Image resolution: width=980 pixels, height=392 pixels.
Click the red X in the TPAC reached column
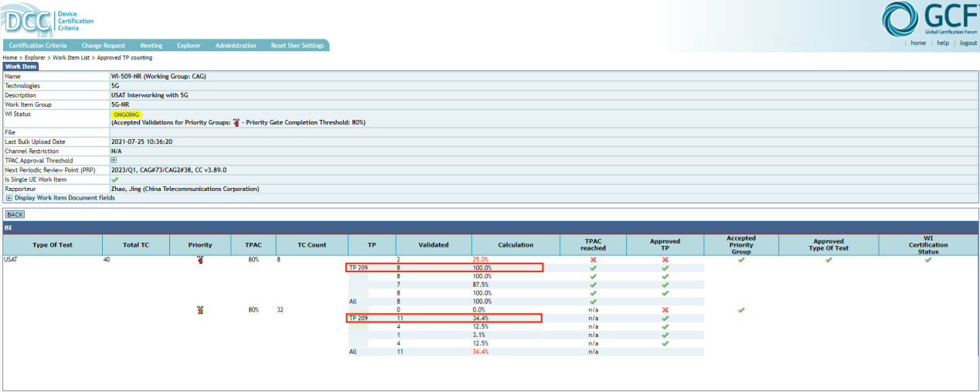593,260
